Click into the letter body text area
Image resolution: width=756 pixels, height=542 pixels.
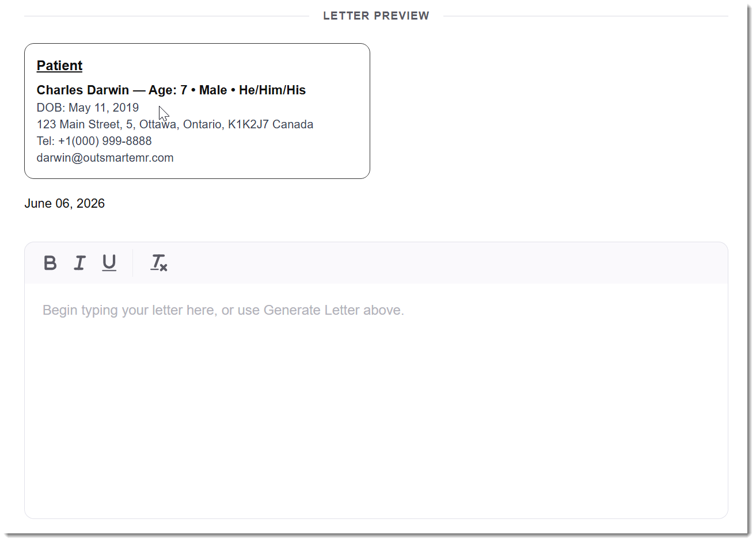[376, 400]
